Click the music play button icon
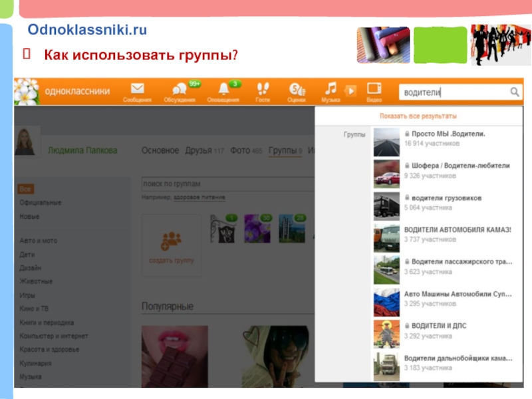Image resolution: width=532 pixels, height=399 pixels. pyautogui.click(x=350, y=91)
